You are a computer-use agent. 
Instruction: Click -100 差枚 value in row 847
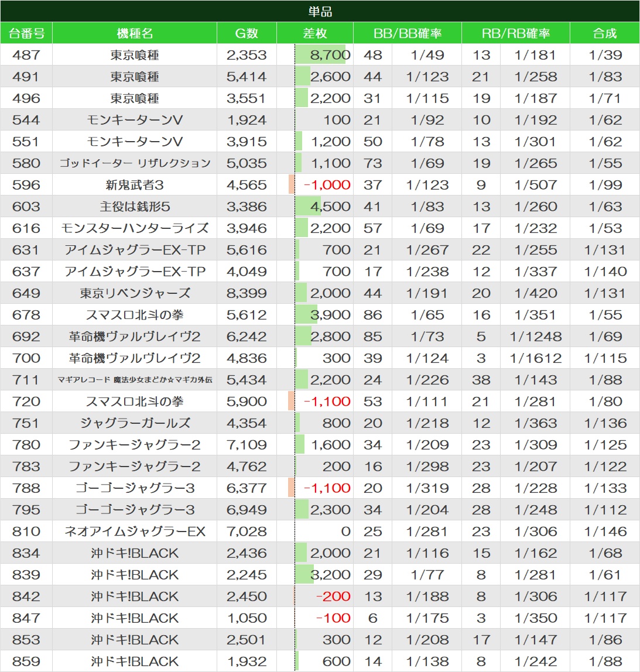(x=333, y=618)
